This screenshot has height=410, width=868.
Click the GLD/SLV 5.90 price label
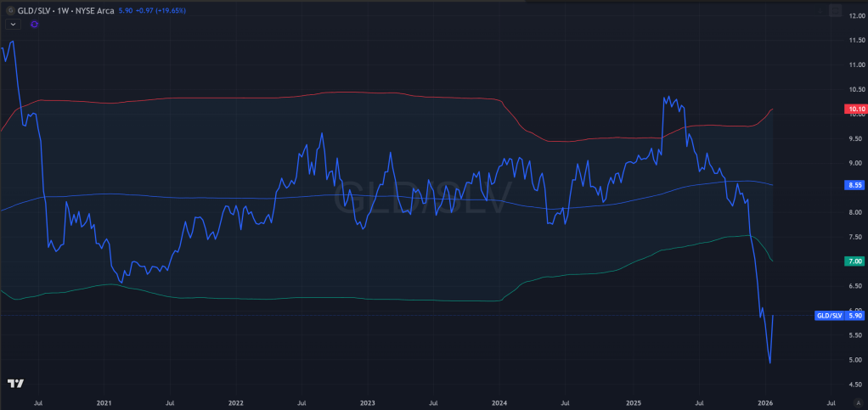838,315
